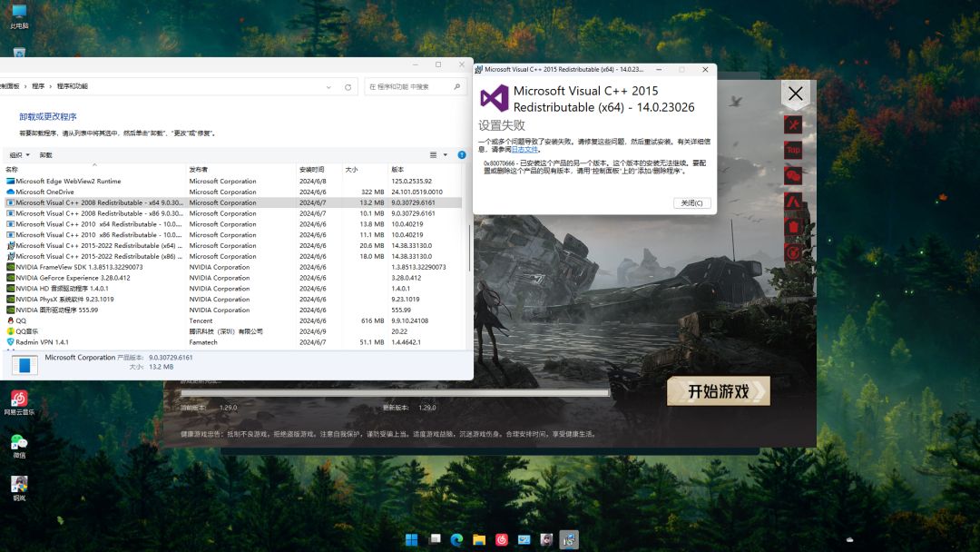Launch Microsoft Edge from the taskbar
Screen dimensions: 980x552
point(456,539)
